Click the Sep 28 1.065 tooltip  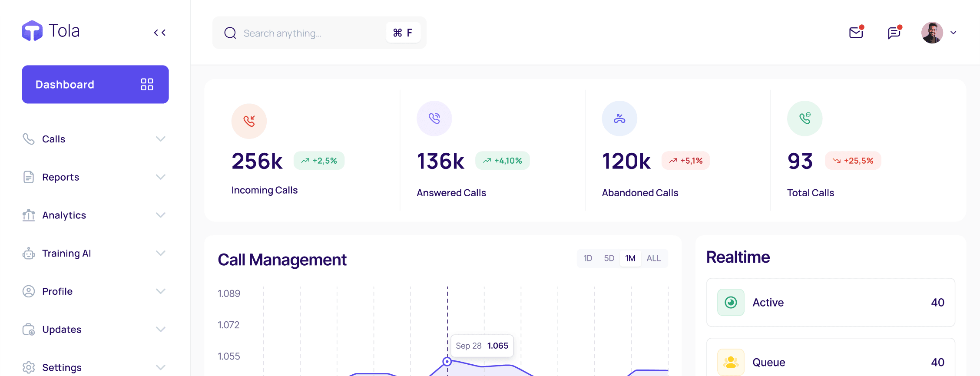[482, 346]
